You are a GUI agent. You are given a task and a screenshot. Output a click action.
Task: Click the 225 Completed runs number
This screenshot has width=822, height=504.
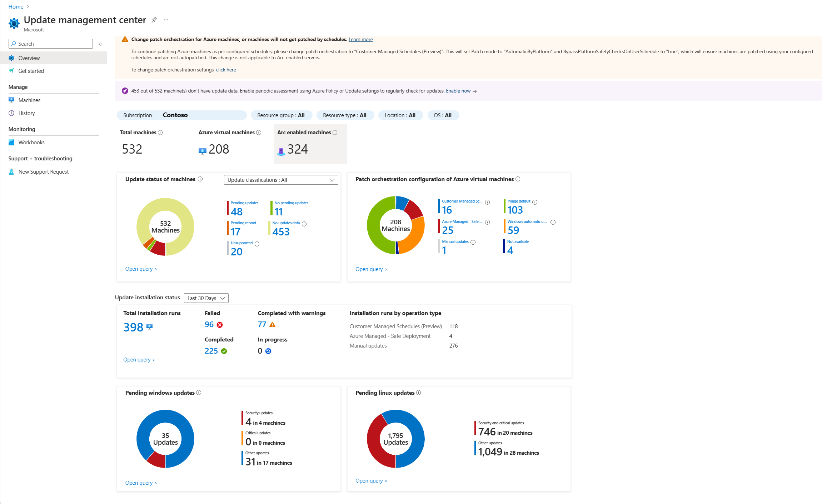click(211, 351)
